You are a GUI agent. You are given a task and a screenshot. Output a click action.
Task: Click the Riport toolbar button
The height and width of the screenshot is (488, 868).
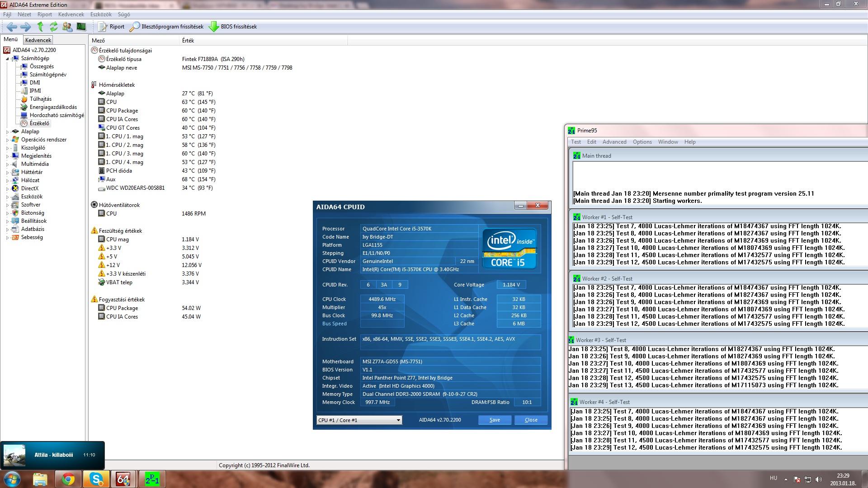point(112,27)
